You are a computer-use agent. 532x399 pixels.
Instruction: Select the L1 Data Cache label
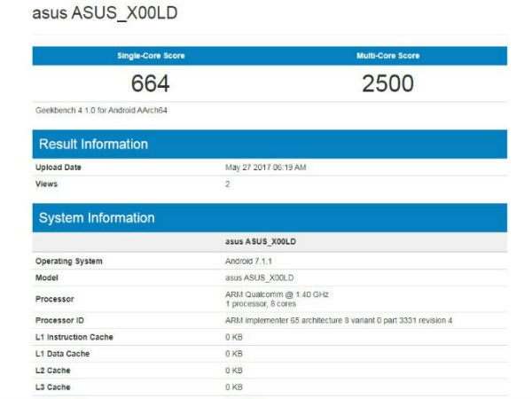point(62,354)
